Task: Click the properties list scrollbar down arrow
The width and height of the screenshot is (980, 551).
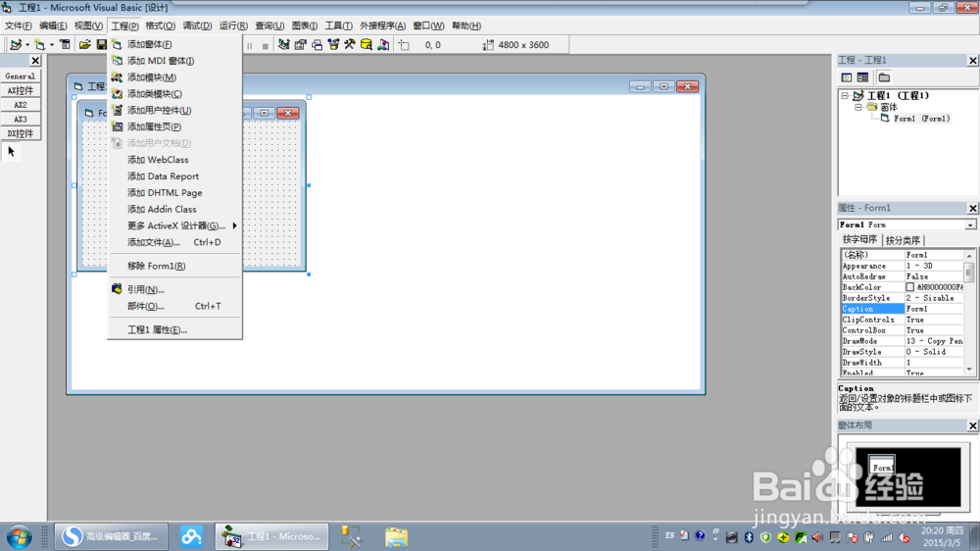Action: (x=969, y=370)
